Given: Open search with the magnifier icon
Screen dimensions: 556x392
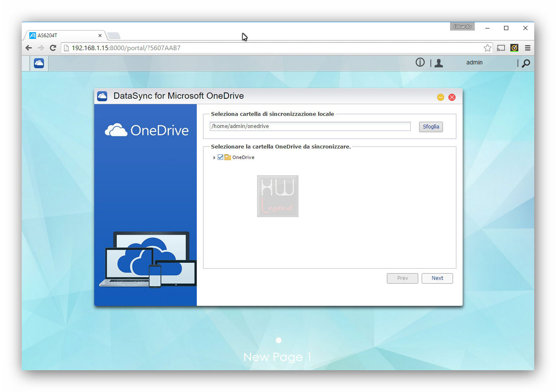Looking at the screenshot, I should click(526, 63).
